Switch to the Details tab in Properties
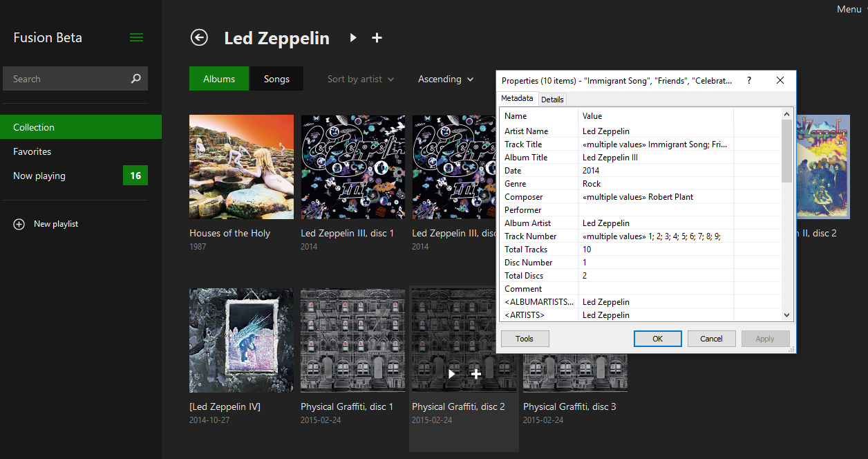The height and width of the screenshot is (459, 868). [x=552, y=99]
